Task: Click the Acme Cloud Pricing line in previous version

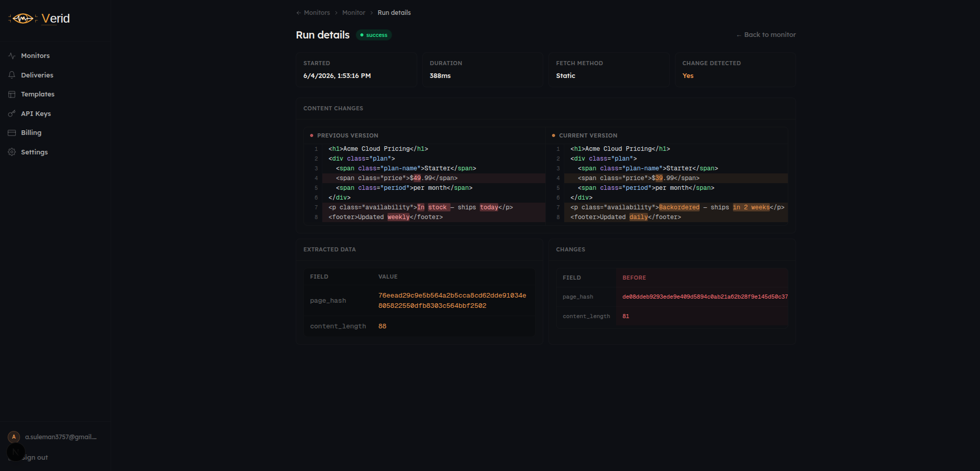Action: (x=434, y=149)
